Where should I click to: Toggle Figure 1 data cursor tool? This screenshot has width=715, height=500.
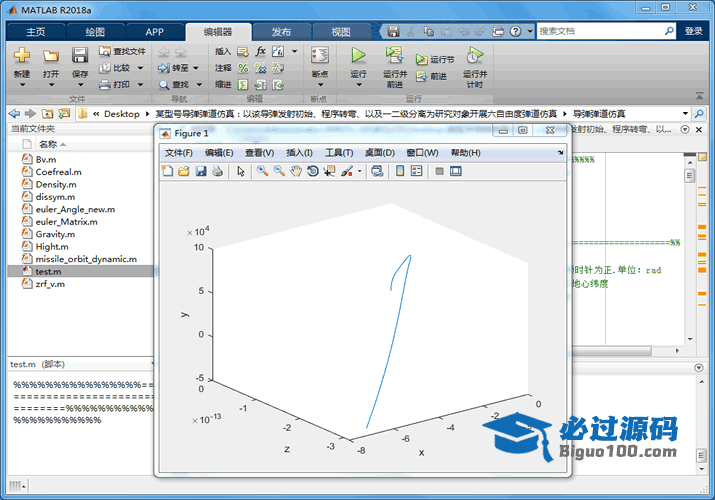329,171
